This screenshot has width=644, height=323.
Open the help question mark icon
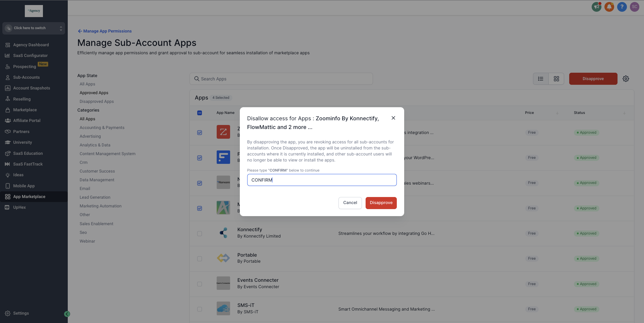pyautogui.click(x=622, y=7)
